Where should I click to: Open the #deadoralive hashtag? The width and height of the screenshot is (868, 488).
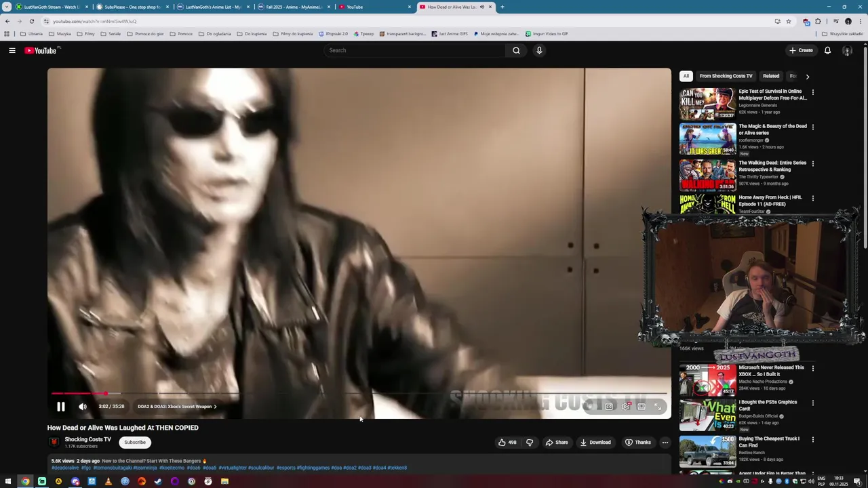click(x=65, y=468)
